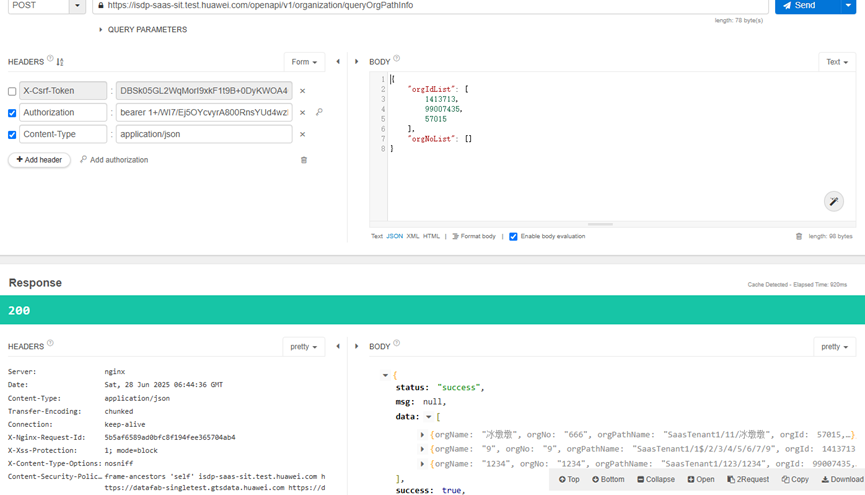The image size is (865, 495).
Task: Click trash icon to delete all headers
Action: (x=303, y=160)
